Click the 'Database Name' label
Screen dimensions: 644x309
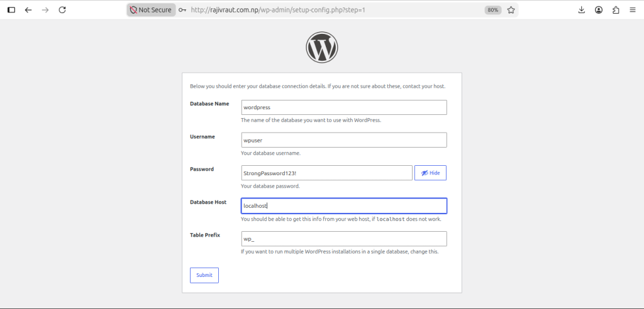tap(209, 104)
